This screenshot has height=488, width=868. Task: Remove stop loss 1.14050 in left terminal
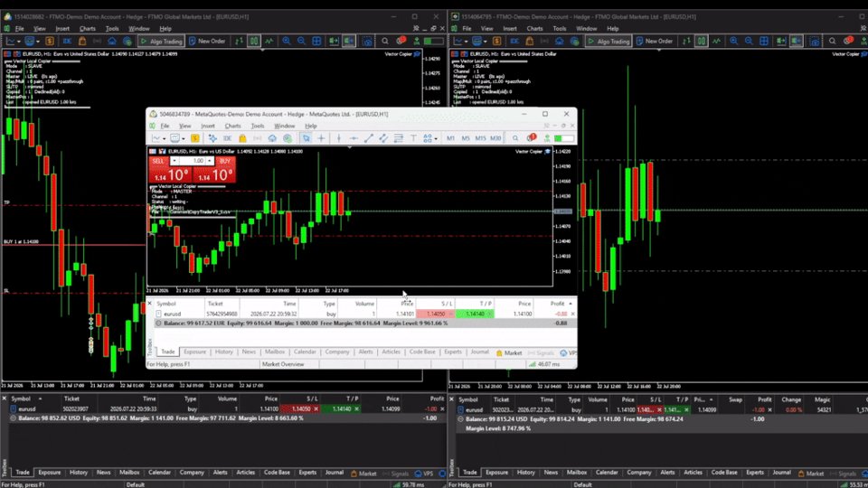[x=316, y=408]
